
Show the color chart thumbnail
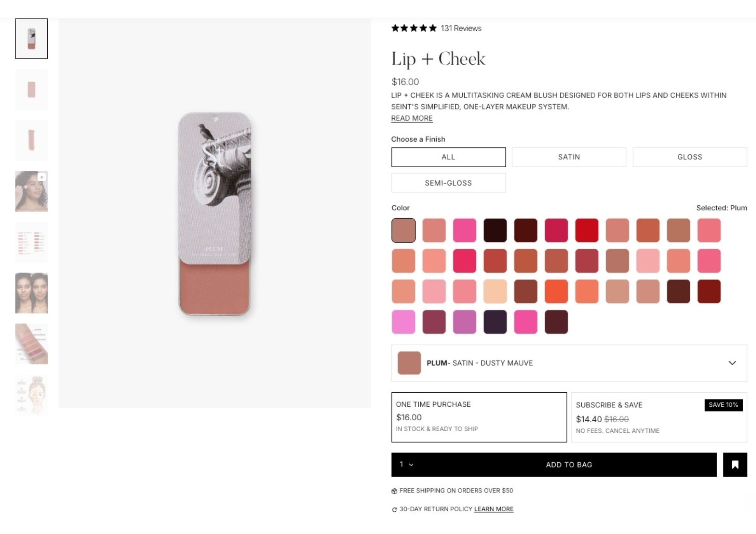tap(31, 242)
